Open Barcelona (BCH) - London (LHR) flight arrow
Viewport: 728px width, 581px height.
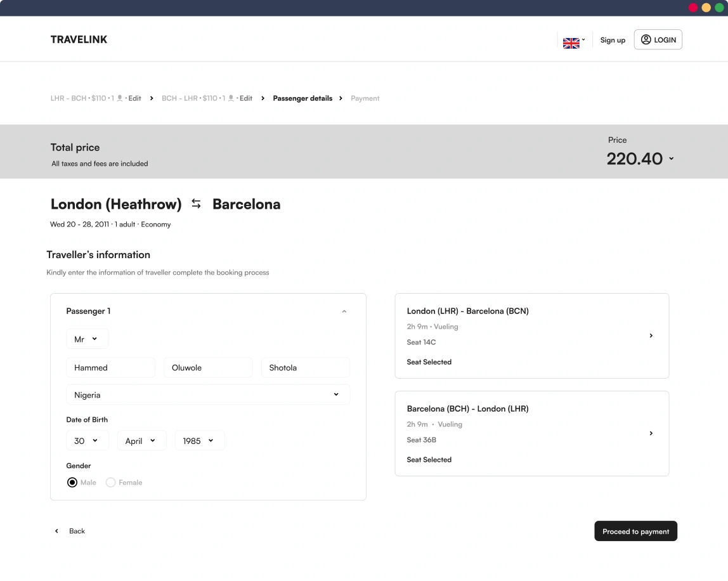pyautogui.click(x=651, y=433)
